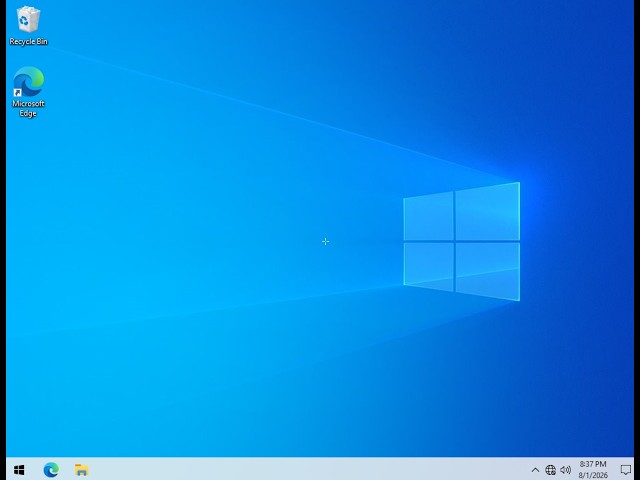The height and width of the screenshot is (480, 640).
Task: Show hidden system tray icons
Action: tap(535, 470)
